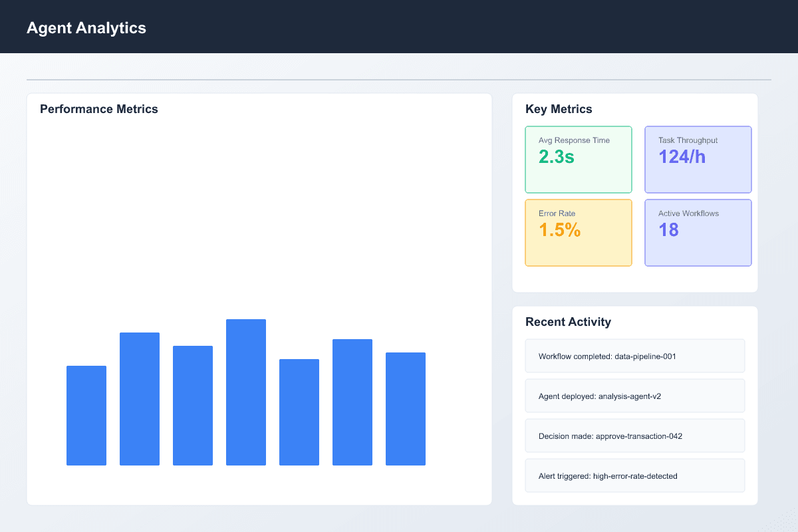Select the 1.5% error rate value
The image size is (798, 532).
click(x=558, y=229)
